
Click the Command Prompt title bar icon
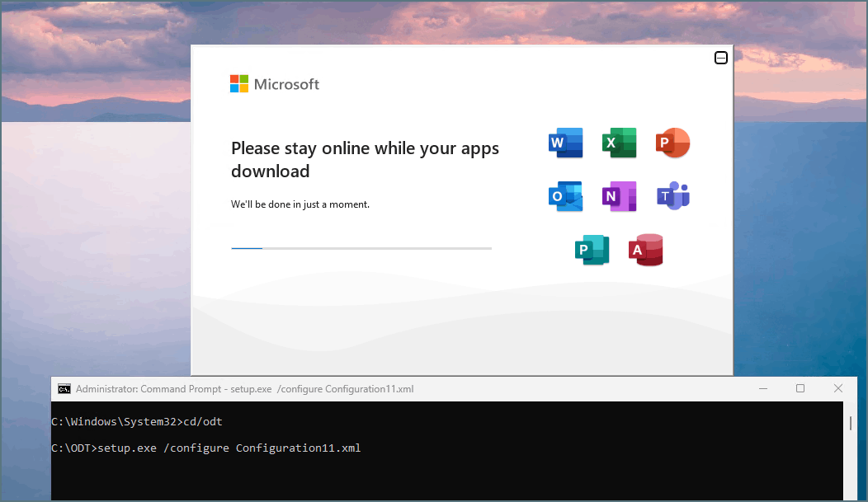[64, 389]
